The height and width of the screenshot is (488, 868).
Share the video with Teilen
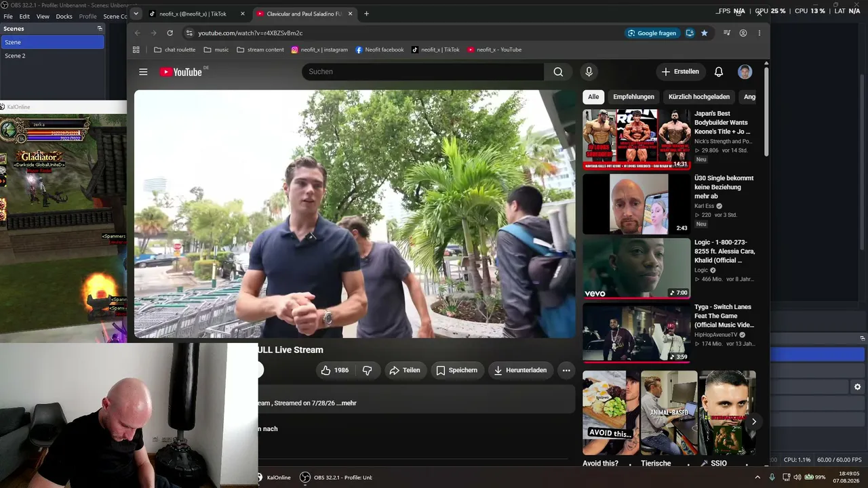coord(404,370)
